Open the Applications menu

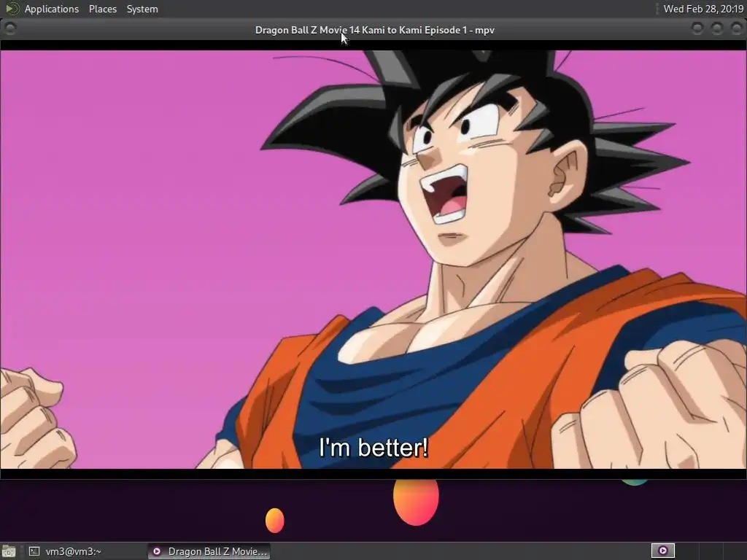point(52,9)
